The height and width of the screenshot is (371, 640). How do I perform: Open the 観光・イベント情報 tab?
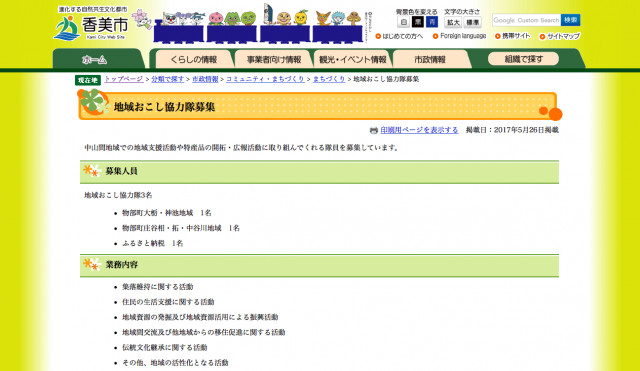[x=353, y=60]
